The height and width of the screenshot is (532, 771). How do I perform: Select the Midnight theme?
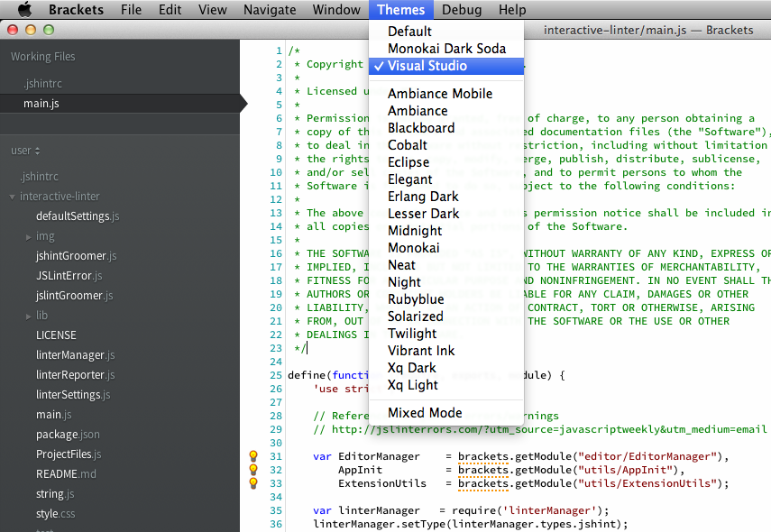(x=446, y=231)
